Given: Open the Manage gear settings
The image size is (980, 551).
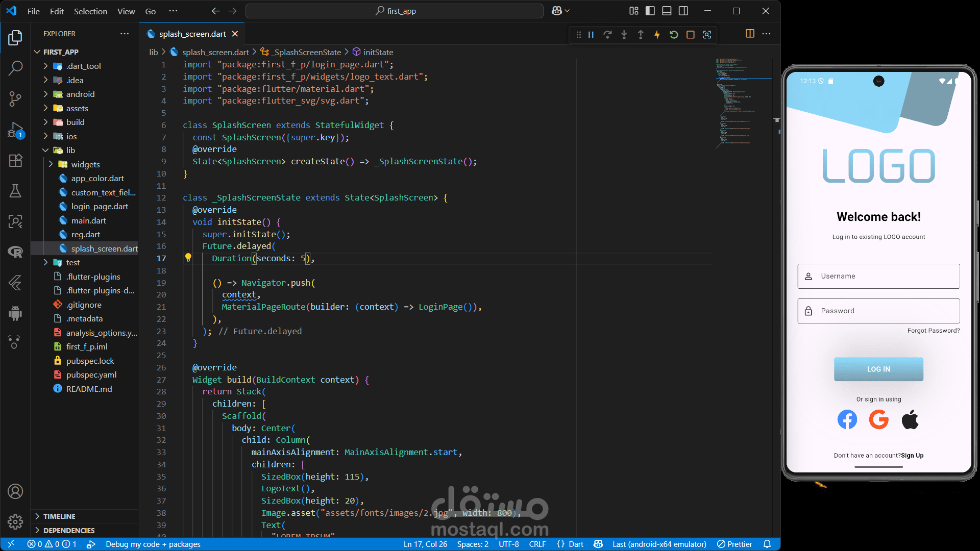Looking at the screenshot, I should pyautogui.click(x=15, y=521).
